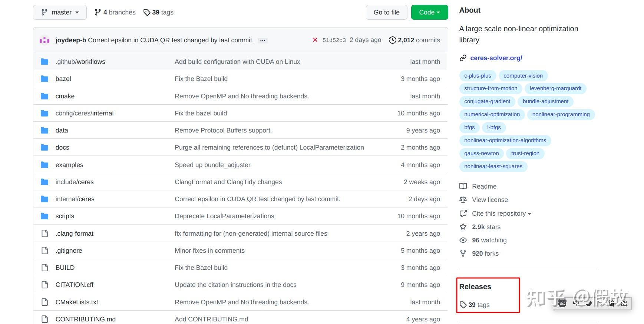This screenshot has height=324, width=644.
Task: Click the folder icon for docs
Action: tap(44, 147)
